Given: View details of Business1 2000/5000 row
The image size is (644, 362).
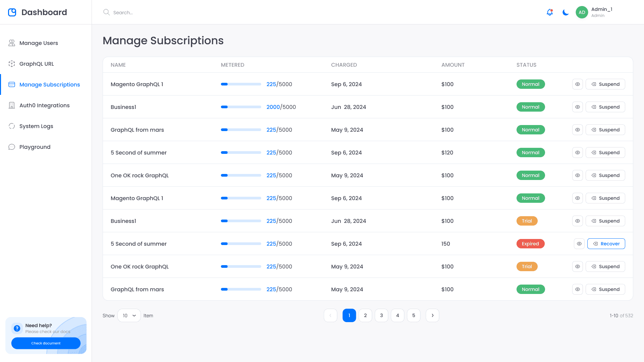Looking at the screenshot, I should tap(577, 107).
